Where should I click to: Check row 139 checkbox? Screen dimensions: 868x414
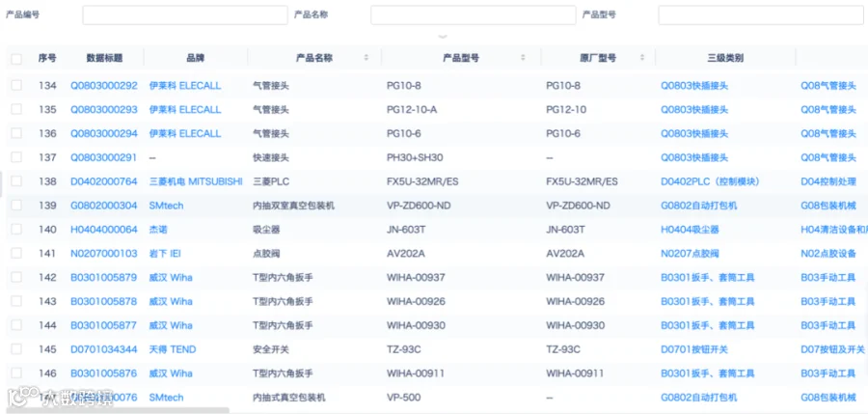click(x=16, y=205)
